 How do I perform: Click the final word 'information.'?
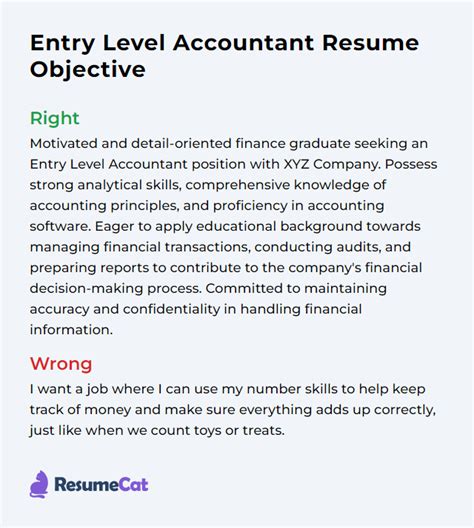point(71,330)
